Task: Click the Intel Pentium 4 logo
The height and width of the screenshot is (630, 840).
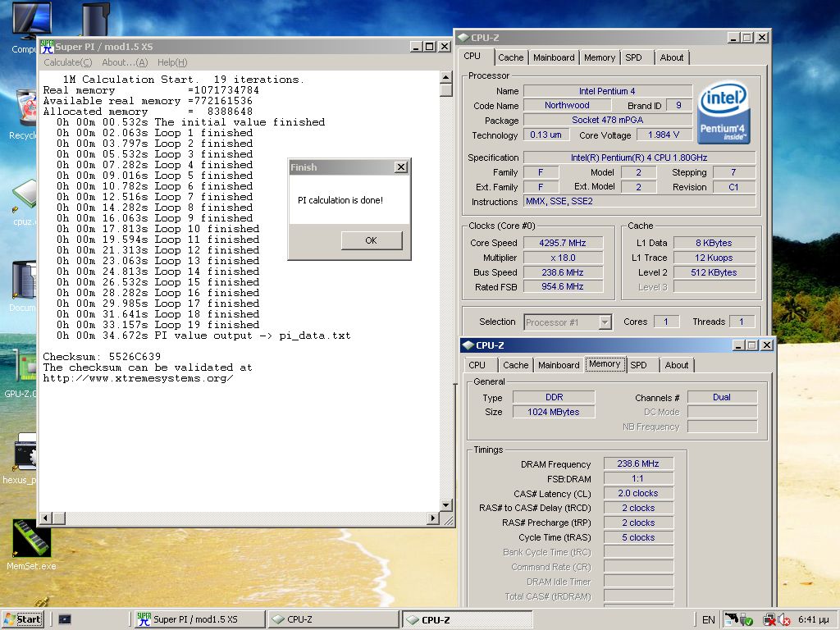Action: (724, 113)
